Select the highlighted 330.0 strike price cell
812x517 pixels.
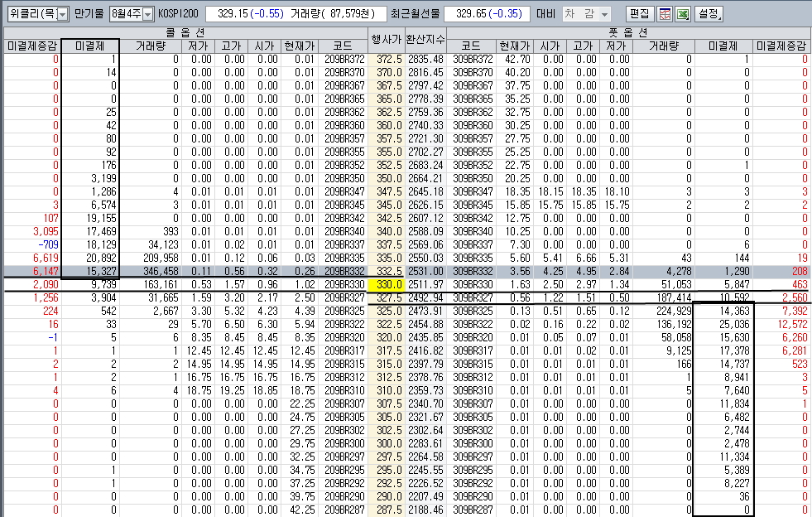387,284
